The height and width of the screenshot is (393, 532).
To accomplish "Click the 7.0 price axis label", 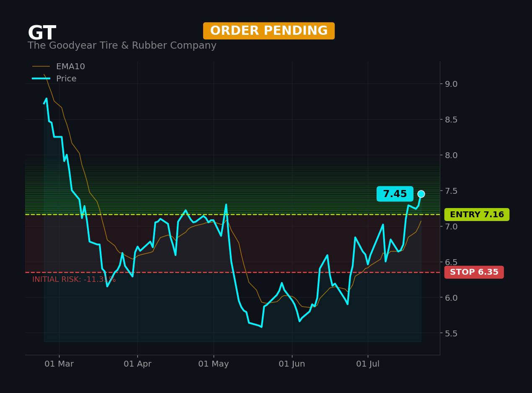I will [452, 226].
